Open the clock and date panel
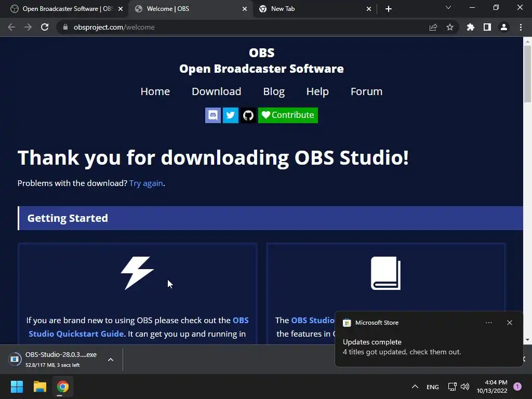This screenshot has height=399, width=532. click(492, 387)
